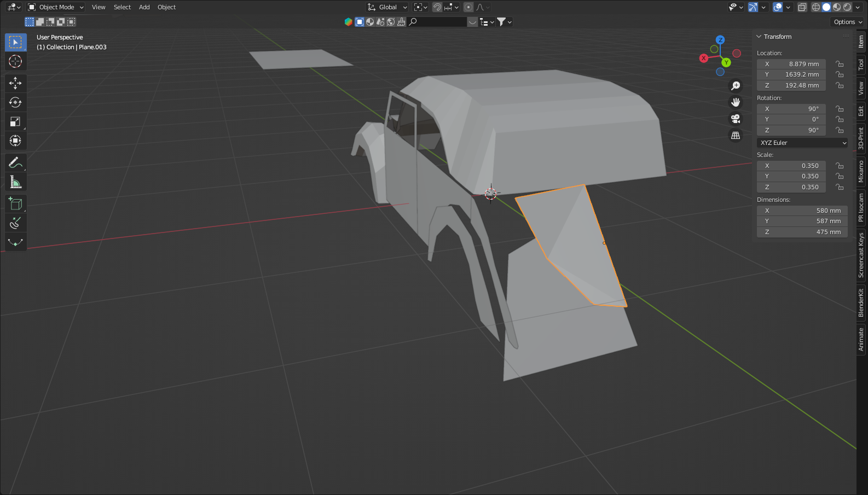
Task: Toggle viewport gizmos
Action: click(x=753, y=7)
